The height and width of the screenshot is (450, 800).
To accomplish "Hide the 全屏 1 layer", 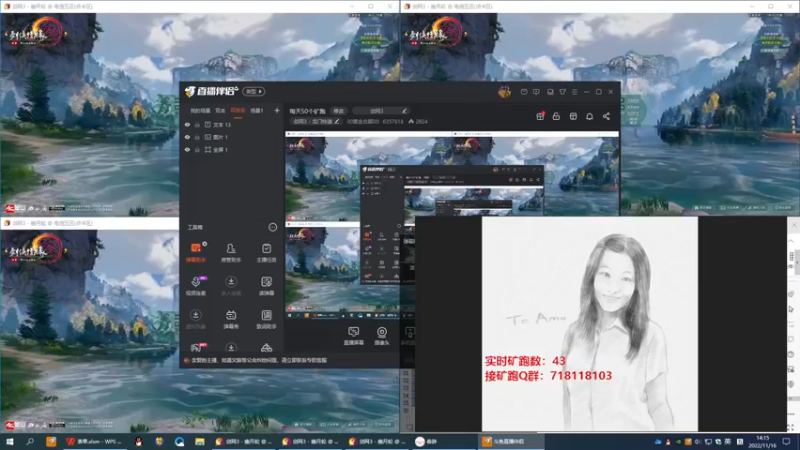I will pos(187,150).
